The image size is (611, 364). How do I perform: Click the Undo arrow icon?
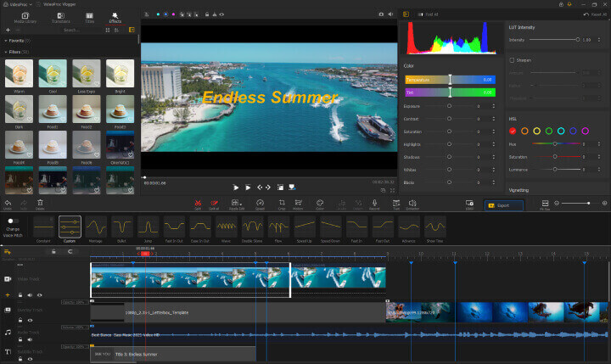coord(8,204)
